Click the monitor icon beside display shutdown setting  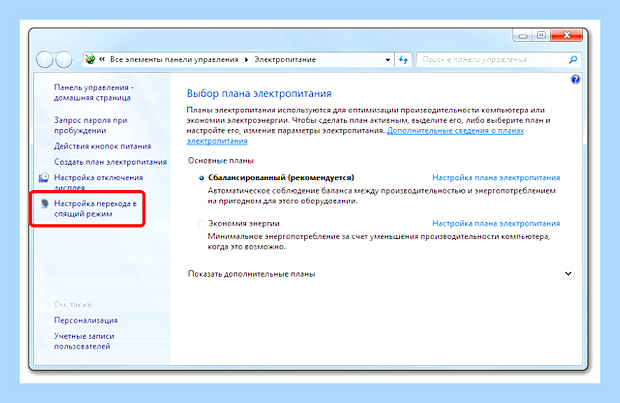pyautogui.click(x=44, y=178)
